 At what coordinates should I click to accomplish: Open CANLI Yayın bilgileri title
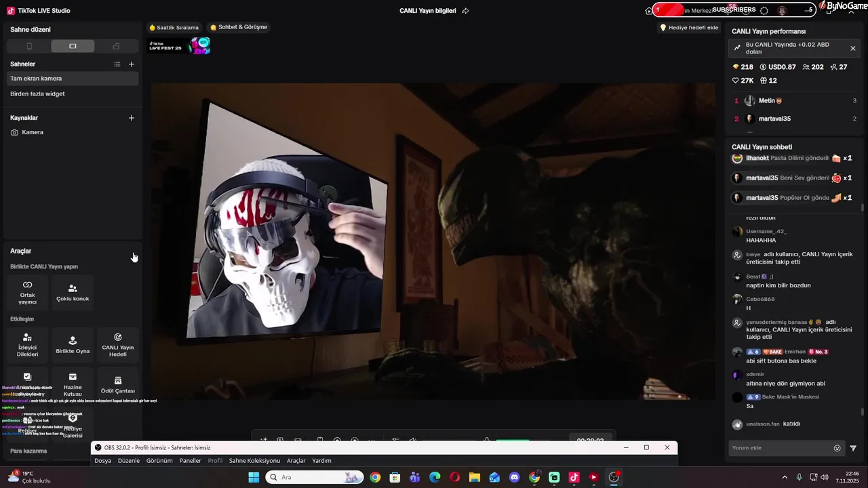[427, 11]
